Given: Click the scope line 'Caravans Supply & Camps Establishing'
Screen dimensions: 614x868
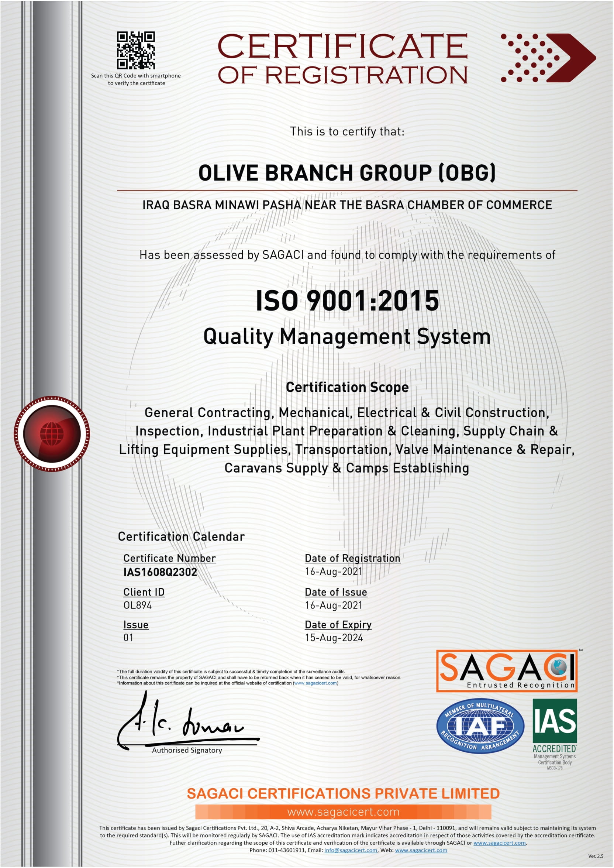Looking at the screenshot, I should coord(347,468).
